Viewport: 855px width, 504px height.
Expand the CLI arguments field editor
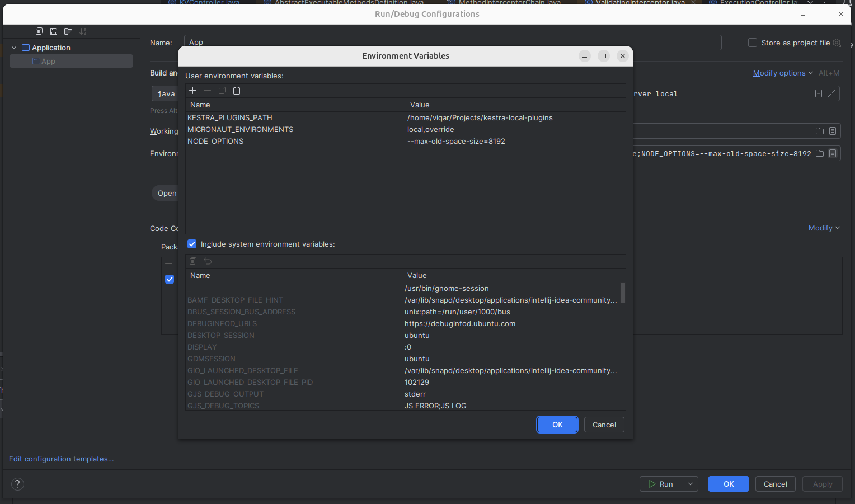pos(832,93)
